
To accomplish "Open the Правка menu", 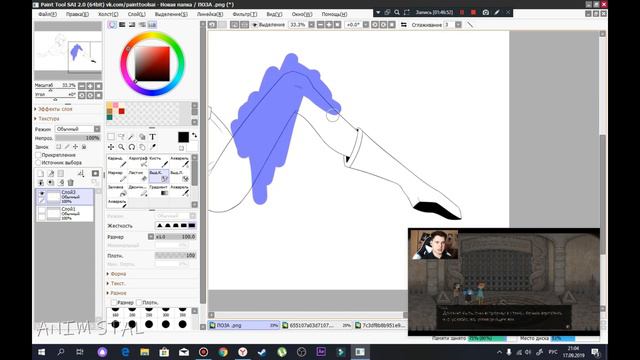I will coord(77,14).
